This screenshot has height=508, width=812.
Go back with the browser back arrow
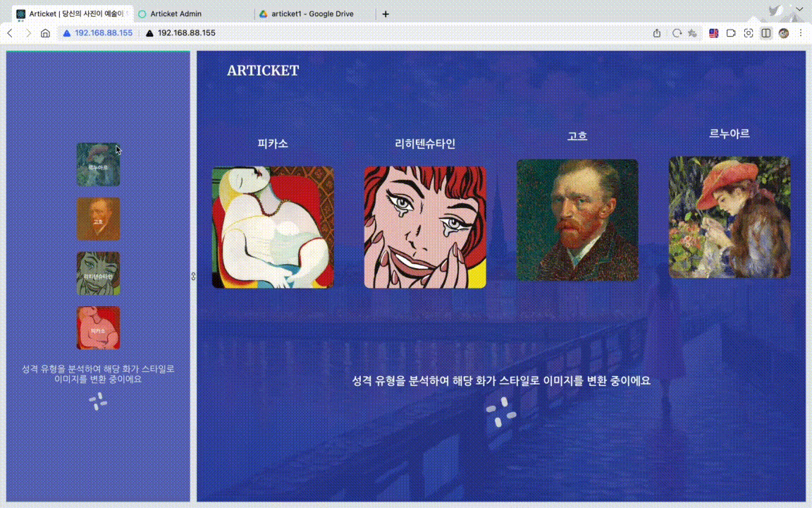click(10, 33)
